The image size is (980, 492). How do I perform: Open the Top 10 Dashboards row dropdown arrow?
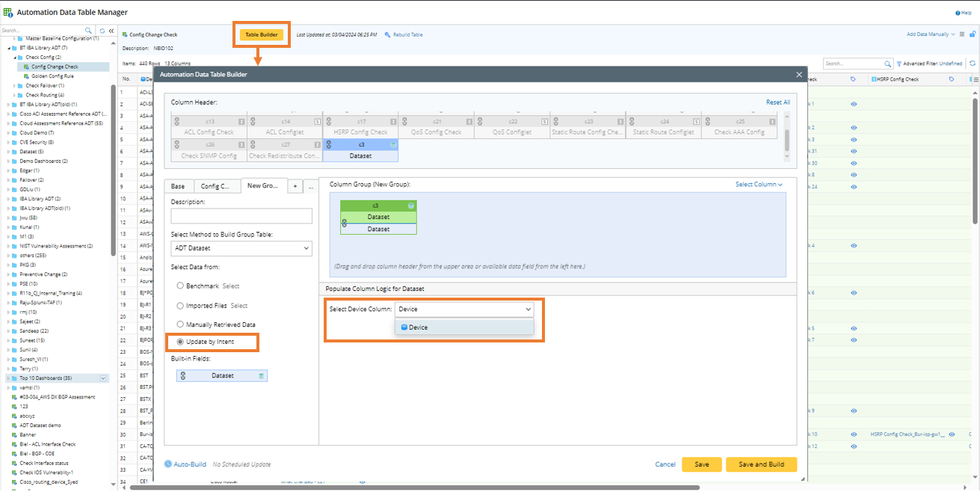click(x=103, y=378)
